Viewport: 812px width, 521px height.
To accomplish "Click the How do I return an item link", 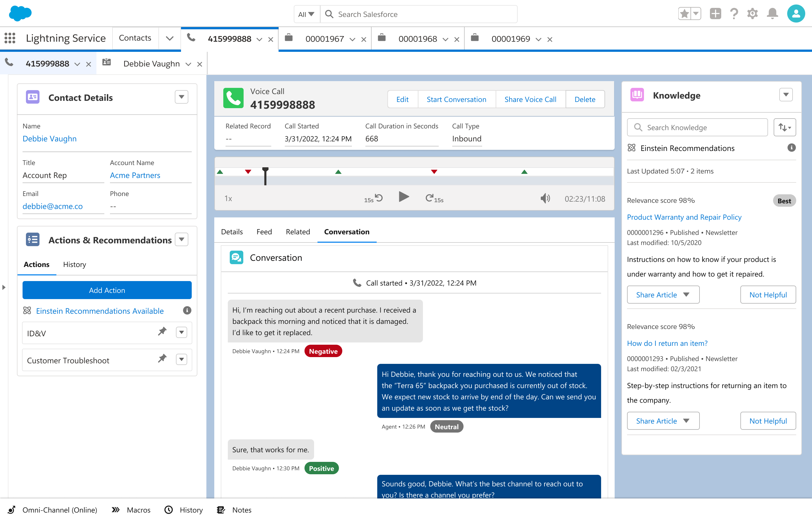I will (x=668, y=343).
